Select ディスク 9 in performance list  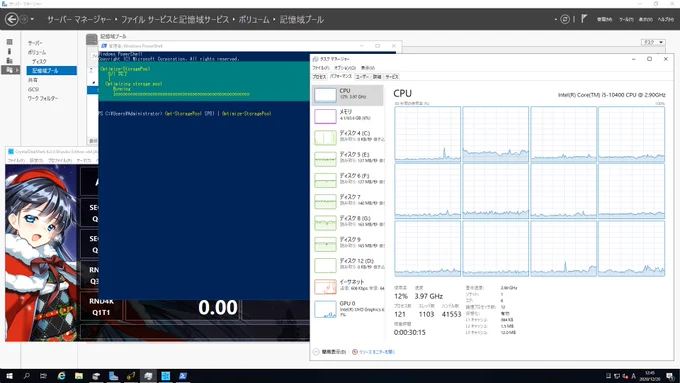point(348,243)
